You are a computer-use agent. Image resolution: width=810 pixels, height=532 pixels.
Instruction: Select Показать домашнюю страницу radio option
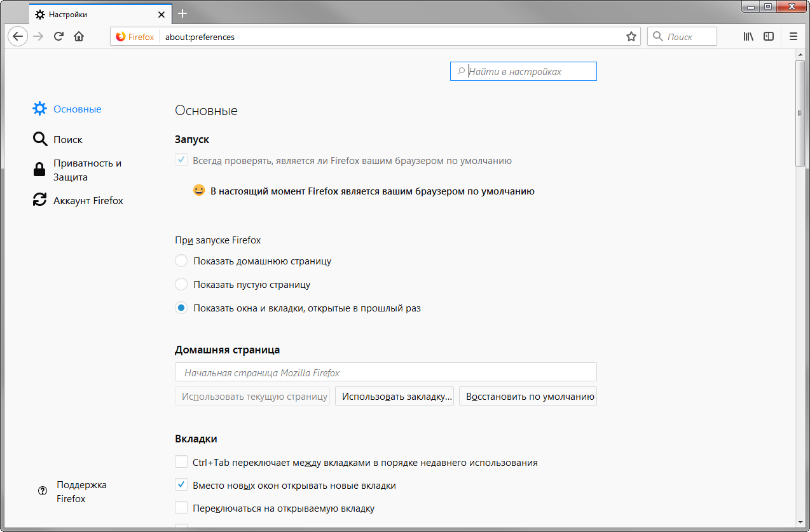pyautogui.click(x=181, y=261)
